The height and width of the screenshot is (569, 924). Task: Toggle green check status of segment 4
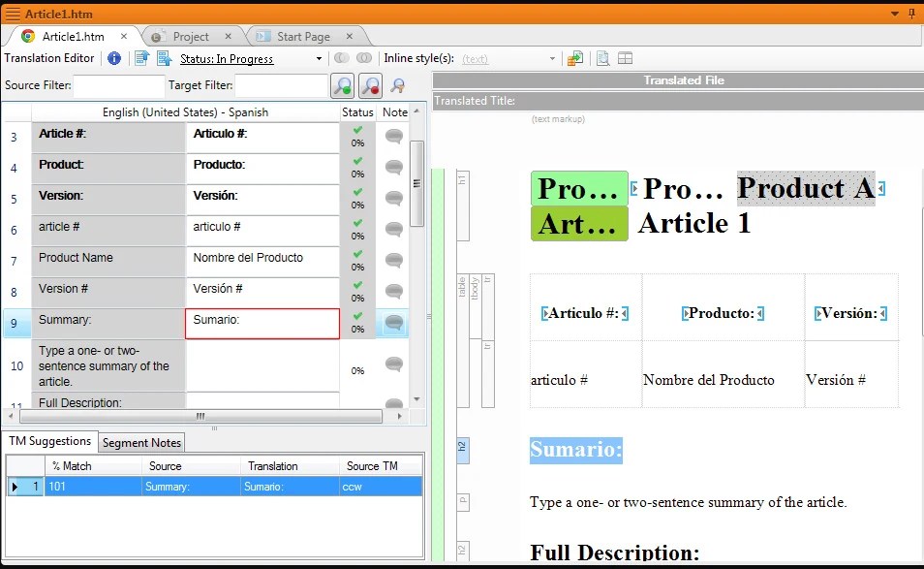[357, 161]
